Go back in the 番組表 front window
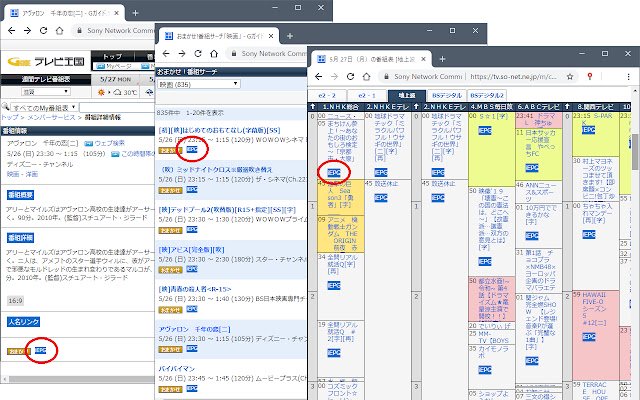 pyautogui.click(x=319, y=76)
